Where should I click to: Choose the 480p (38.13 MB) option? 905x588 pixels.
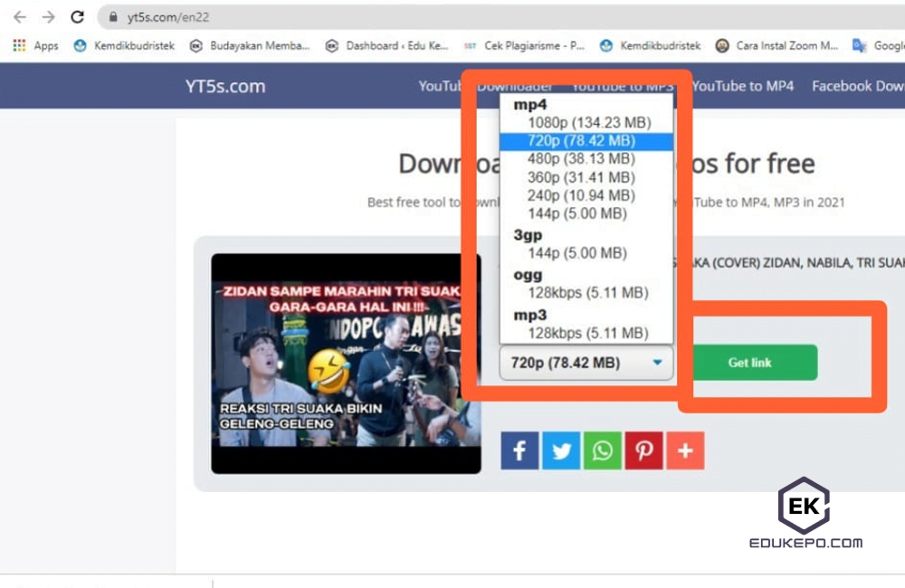581,159
